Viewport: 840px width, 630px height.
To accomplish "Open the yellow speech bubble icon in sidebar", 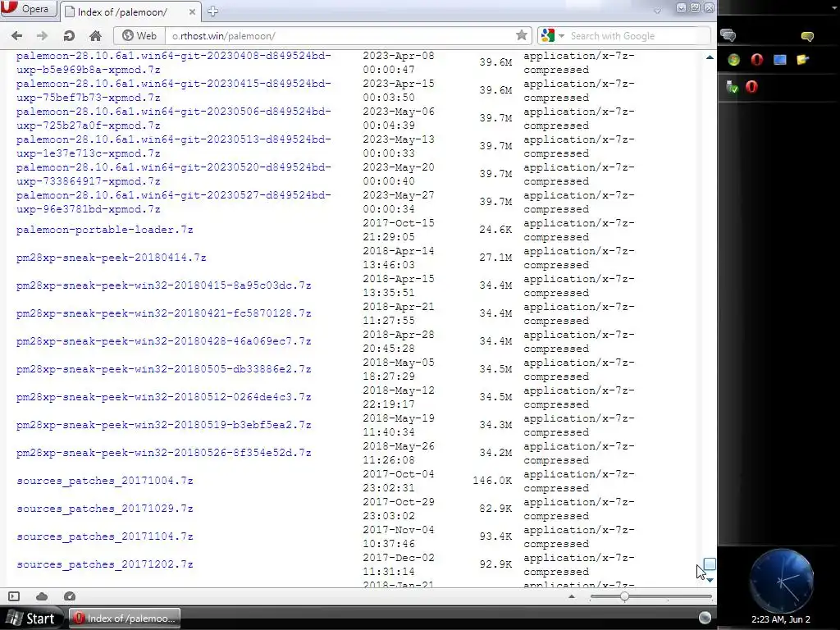I will pos(807,36).
